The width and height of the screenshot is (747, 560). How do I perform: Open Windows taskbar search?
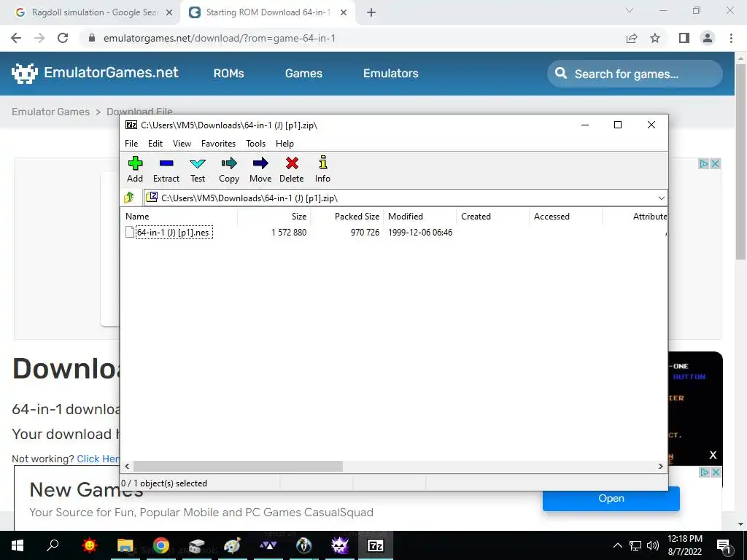pos(53,545)
